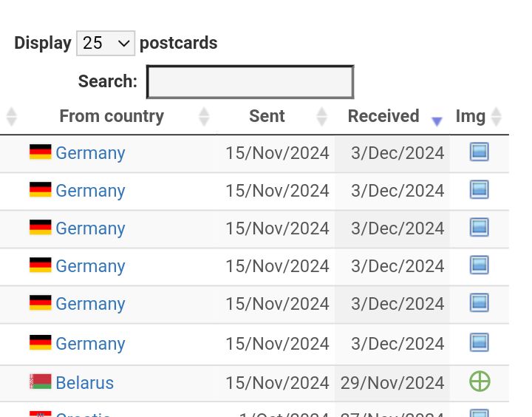Image resolution: width=532 pixels, height=417 pixels.
Task: Open Germany link in sixth row
Action: pyautogui.click(x=90, y=344)
